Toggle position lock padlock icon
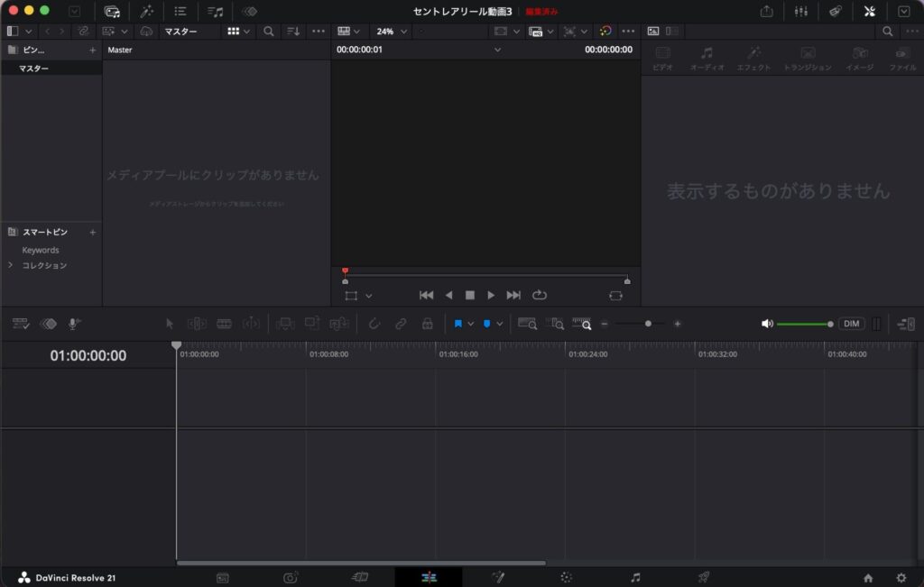 pos(427,324)
